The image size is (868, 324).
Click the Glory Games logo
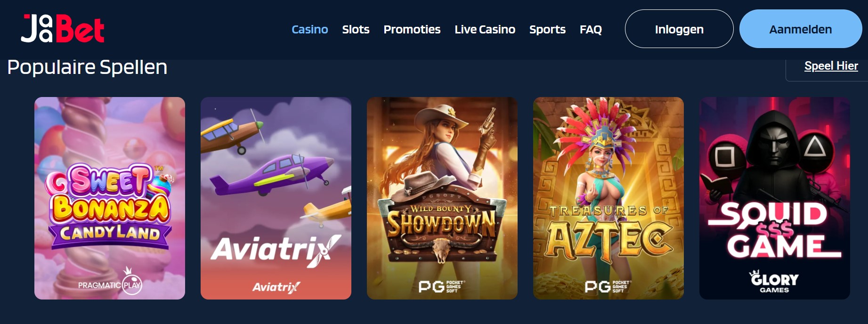[x=774, y=282]
